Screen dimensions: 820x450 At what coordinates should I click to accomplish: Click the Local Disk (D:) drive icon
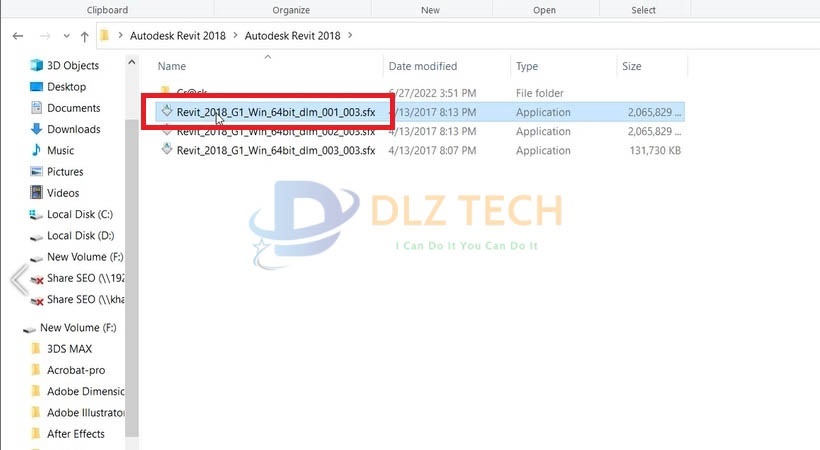pyautogui.click(x=36, y=237)
